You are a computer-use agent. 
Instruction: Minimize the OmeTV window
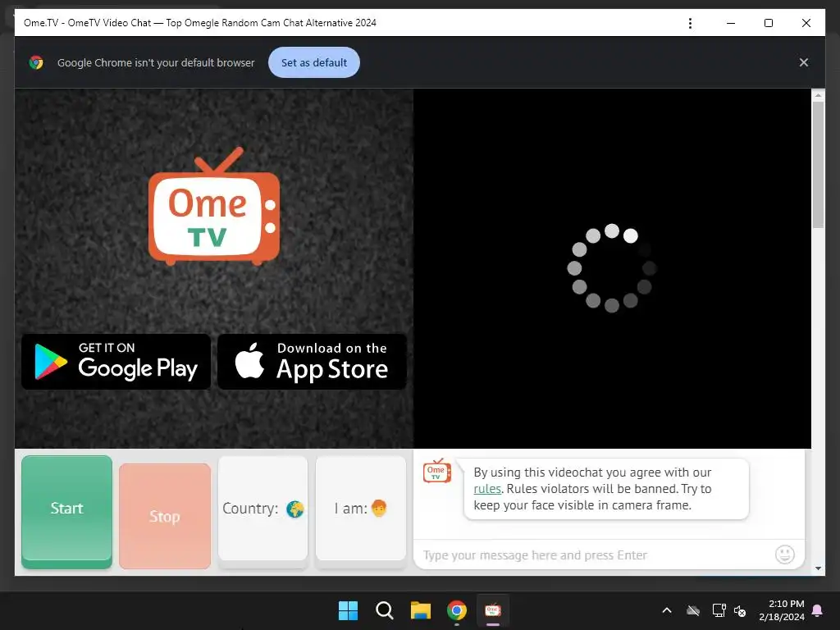731,23
